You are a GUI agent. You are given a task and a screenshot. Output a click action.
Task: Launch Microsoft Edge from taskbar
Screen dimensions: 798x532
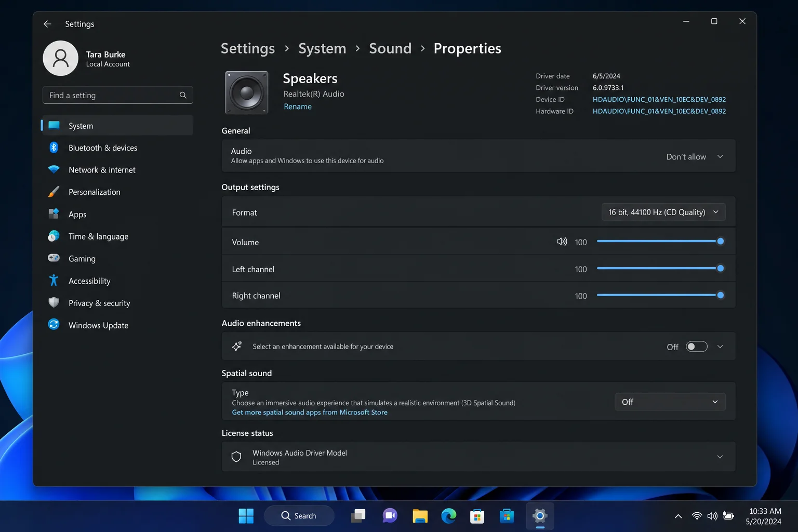(449, 516)
